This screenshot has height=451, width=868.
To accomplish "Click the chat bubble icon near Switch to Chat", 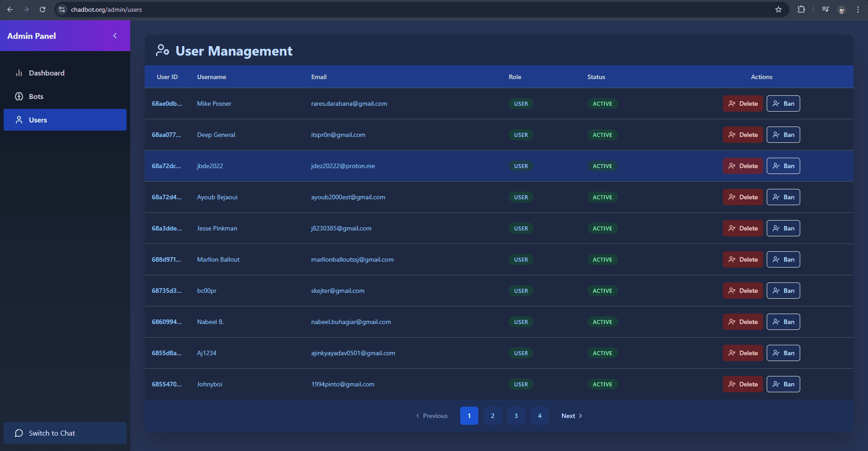I will point(19,433).
